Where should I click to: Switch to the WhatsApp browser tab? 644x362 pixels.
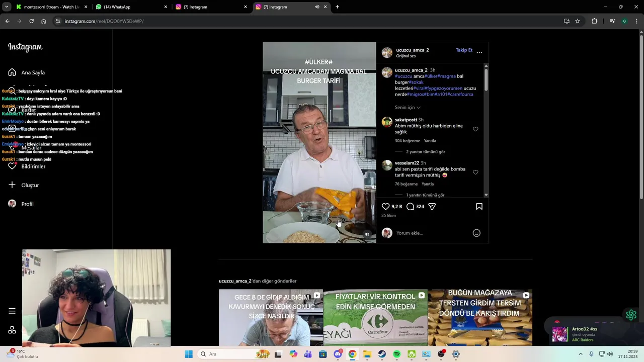(131, 7)
